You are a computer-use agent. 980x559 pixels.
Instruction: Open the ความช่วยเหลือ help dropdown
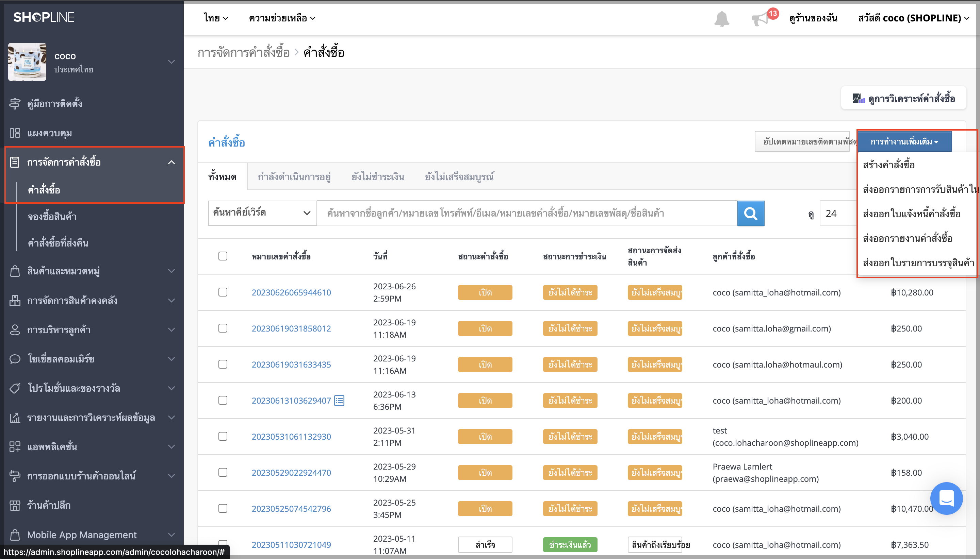[282, 18]
